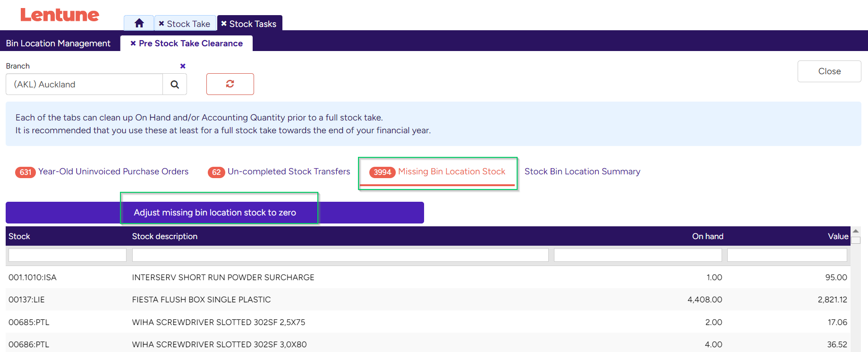Open the Bin Location Management tab
Screen dimensions: 868x352
click(58, 43)
